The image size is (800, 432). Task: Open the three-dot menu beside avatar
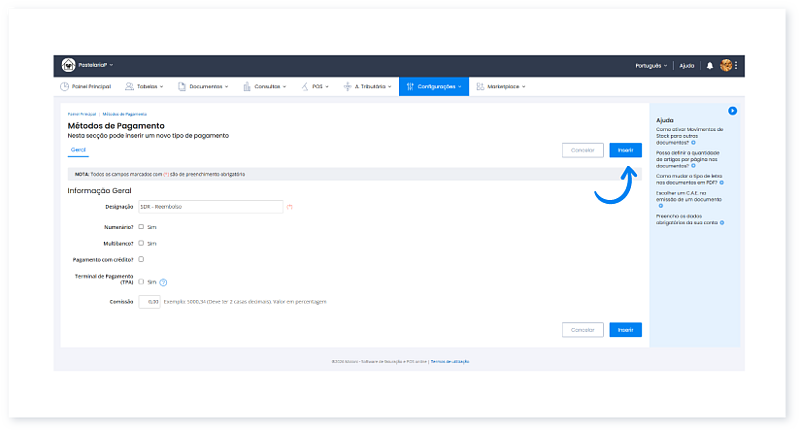click(736, 65)
